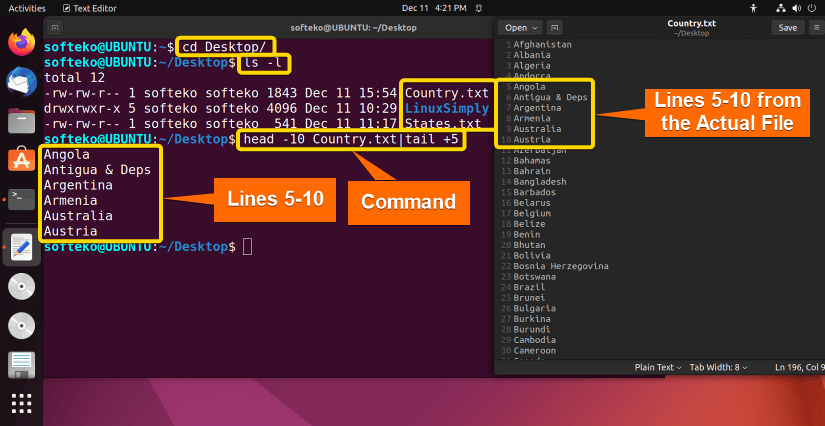The height and width of the screenshot is (426, 825).
Task: Open the Files manager dock icon
Action: click(22, 120)
